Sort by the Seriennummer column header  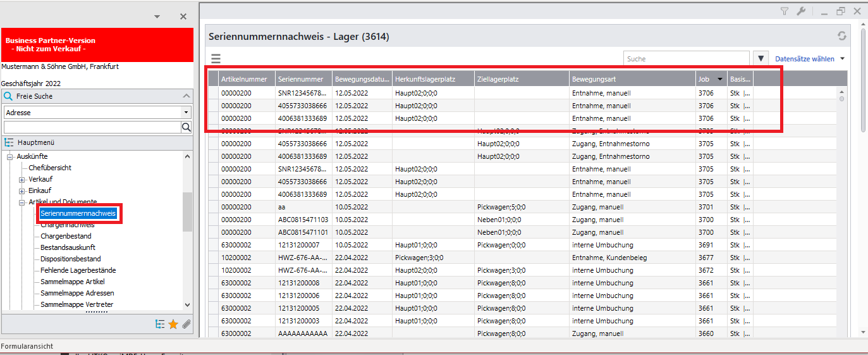[x=303, y=79]
